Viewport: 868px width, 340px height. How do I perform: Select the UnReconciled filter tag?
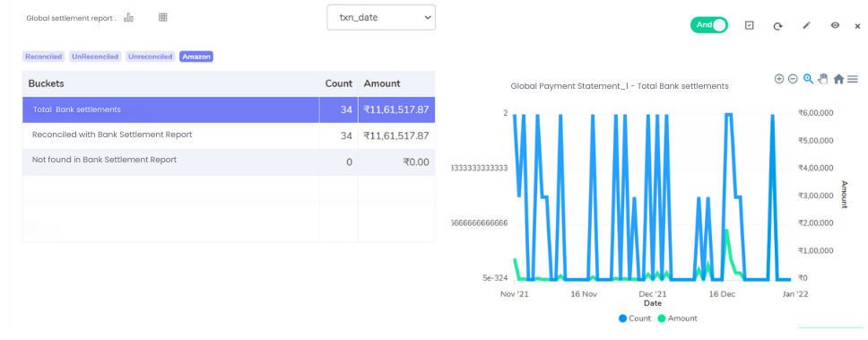(x=95, y=57)
